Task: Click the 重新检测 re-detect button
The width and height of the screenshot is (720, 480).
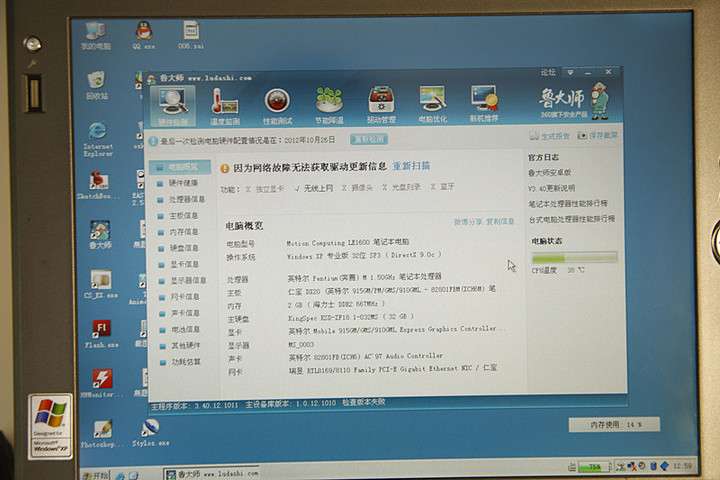Action: [x=369, y=139]
